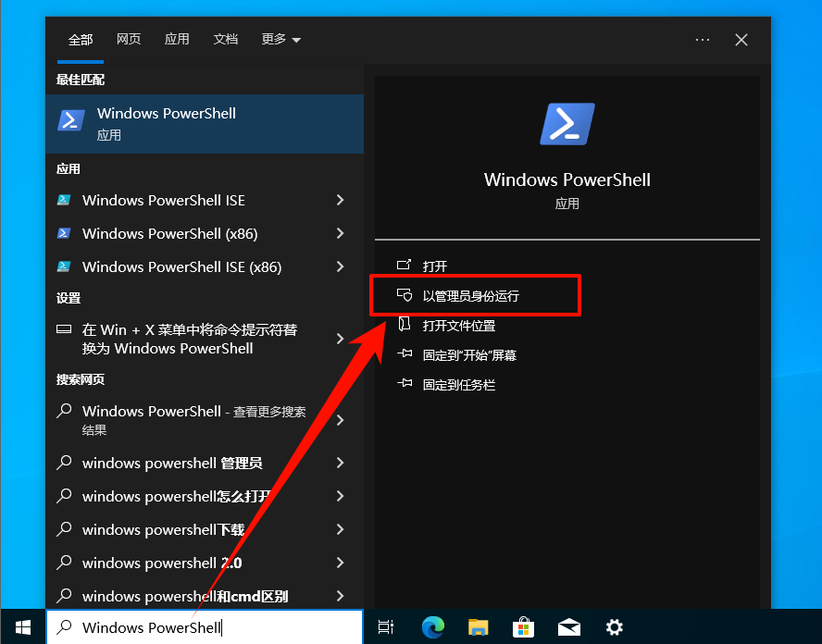Click the Start button
Screen dimensions: 822x644
[22, 627]
